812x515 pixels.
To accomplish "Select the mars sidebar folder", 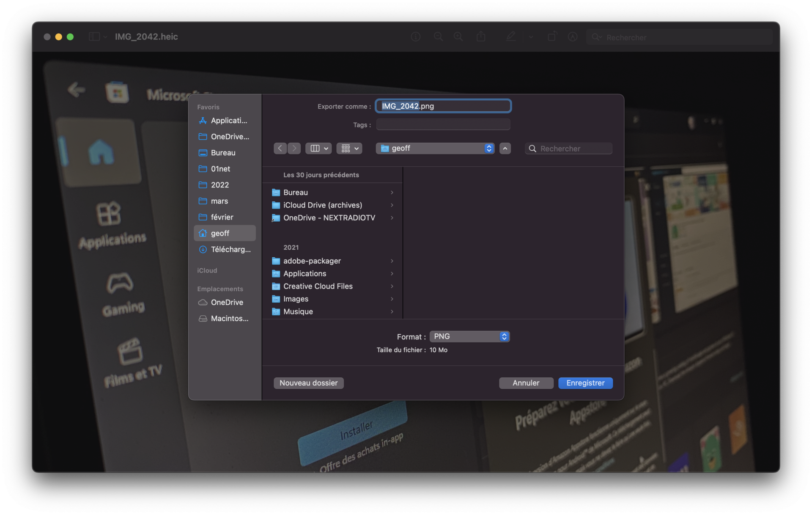I will 225,201.
